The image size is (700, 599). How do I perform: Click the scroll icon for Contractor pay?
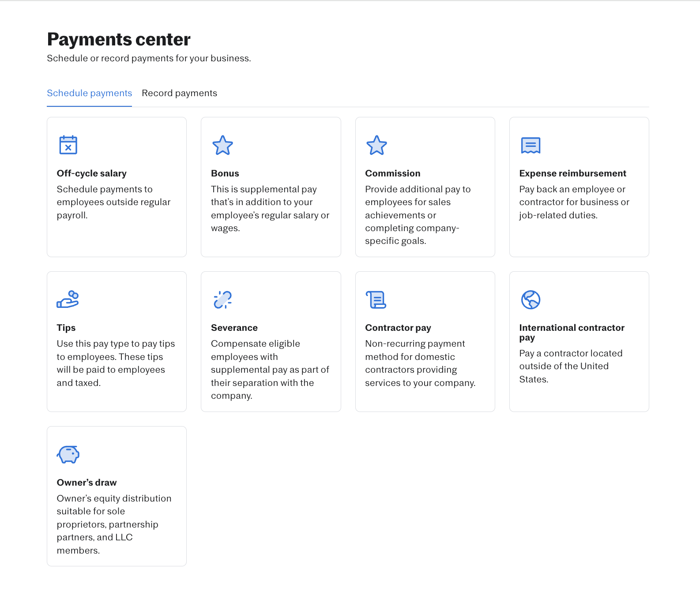click(376, 299)
